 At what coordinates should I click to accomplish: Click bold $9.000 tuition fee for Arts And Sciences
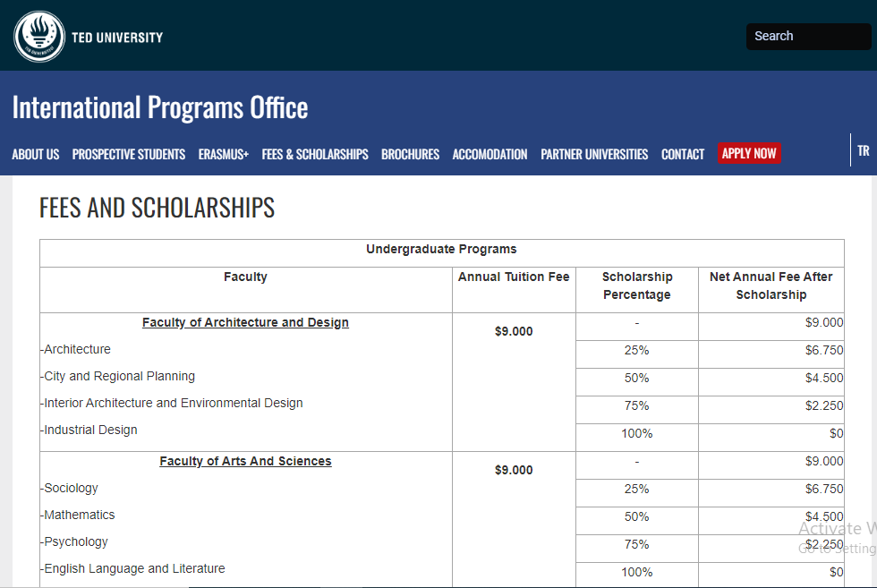514,470
